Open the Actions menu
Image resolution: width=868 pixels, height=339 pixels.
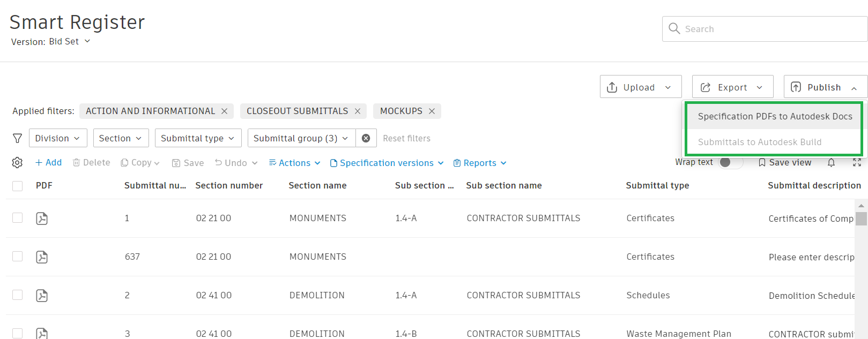[294, 163]
